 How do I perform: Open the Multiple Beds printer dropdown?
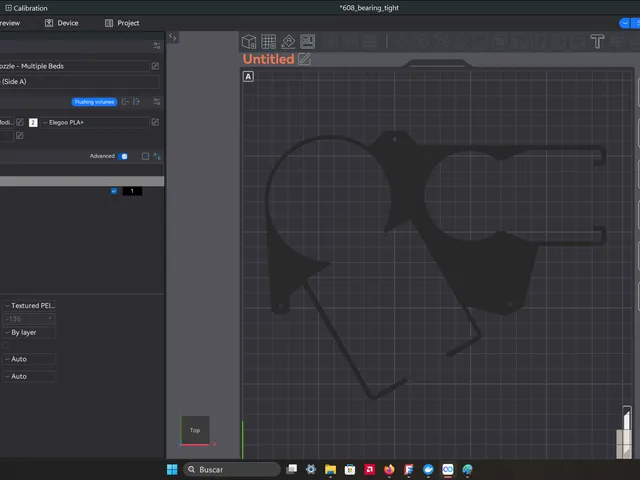click(x=74, y=66)
